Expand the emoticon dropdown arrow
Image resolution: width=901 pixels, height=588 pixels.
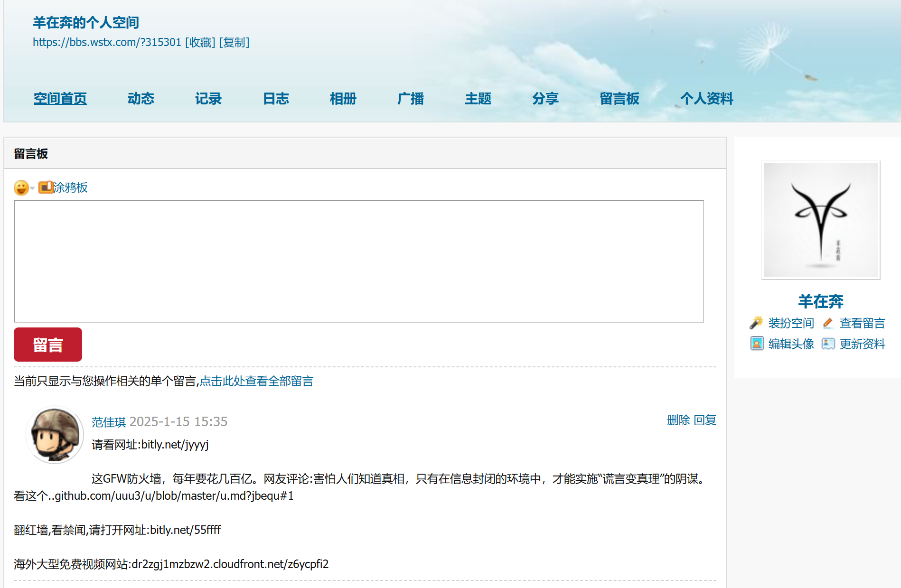click(32, 188)
